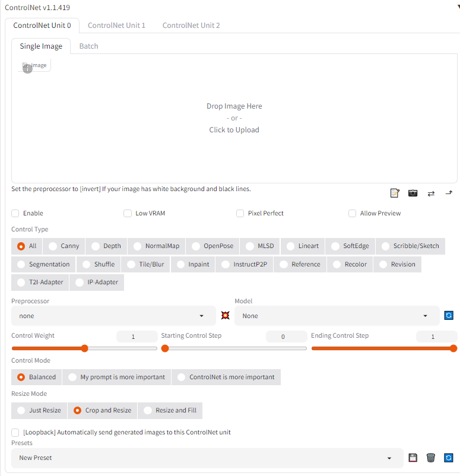Tick the Enable checkbox
Image resolution: width=460 pixels, height=476 pixels.
tap(15, 214)
